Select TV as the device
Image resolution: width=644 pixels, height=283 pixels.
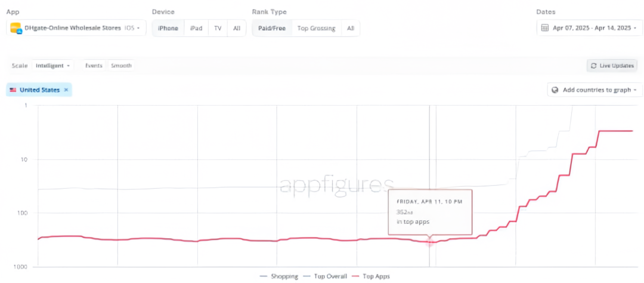point(218,28)
